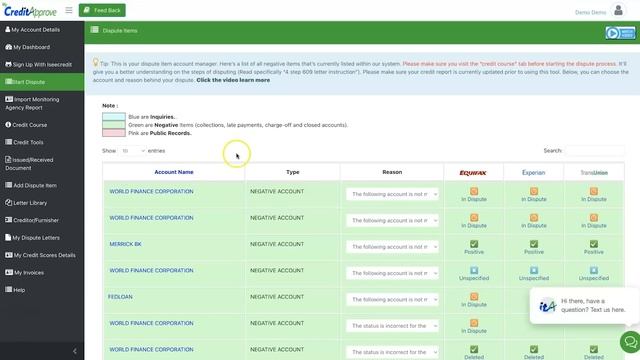Toggle Equifax Positive checkbox for MERRICK BK

(x=474, y=244)
